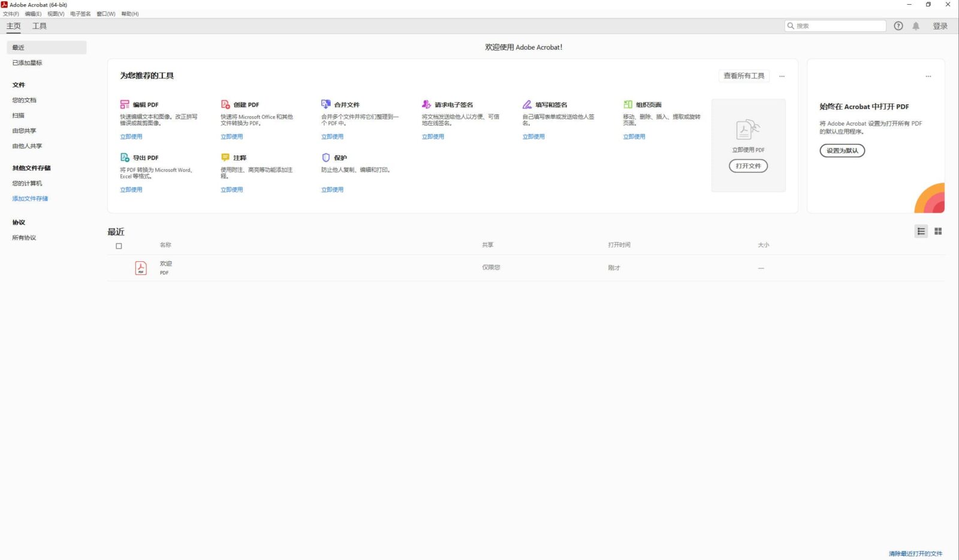Sort by the 名称 column header
This screenshot has width=959, height=560.
tap(165, 245)
